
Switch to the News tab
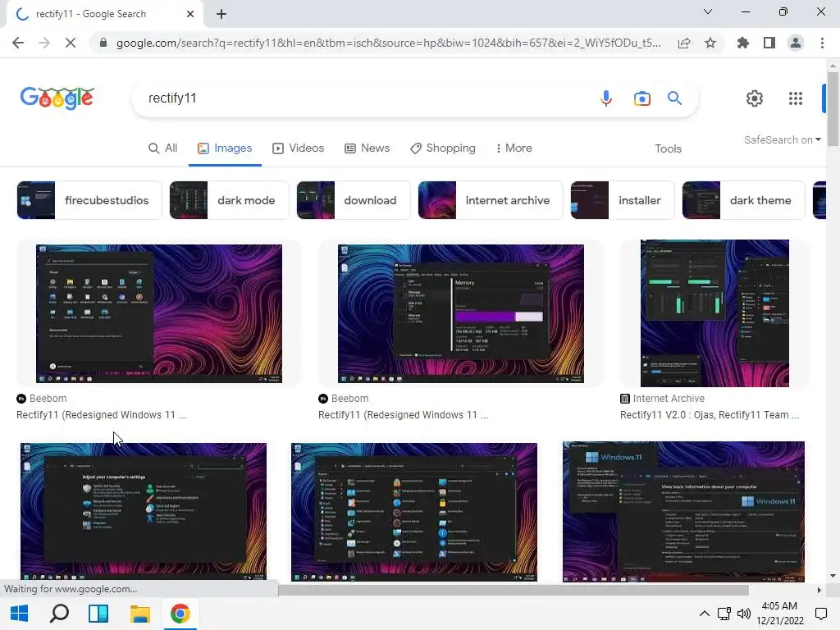[x=367, y=148]
